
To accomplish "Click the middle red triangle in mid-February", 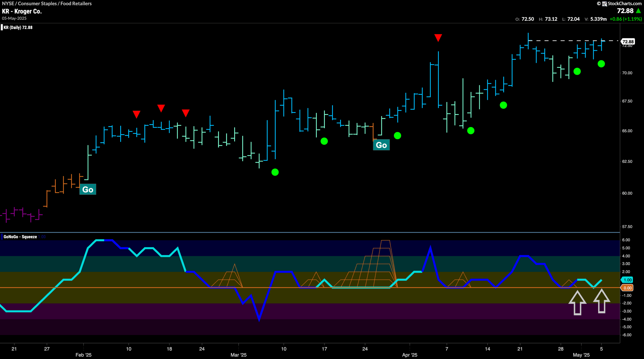I will coord(161,108).
